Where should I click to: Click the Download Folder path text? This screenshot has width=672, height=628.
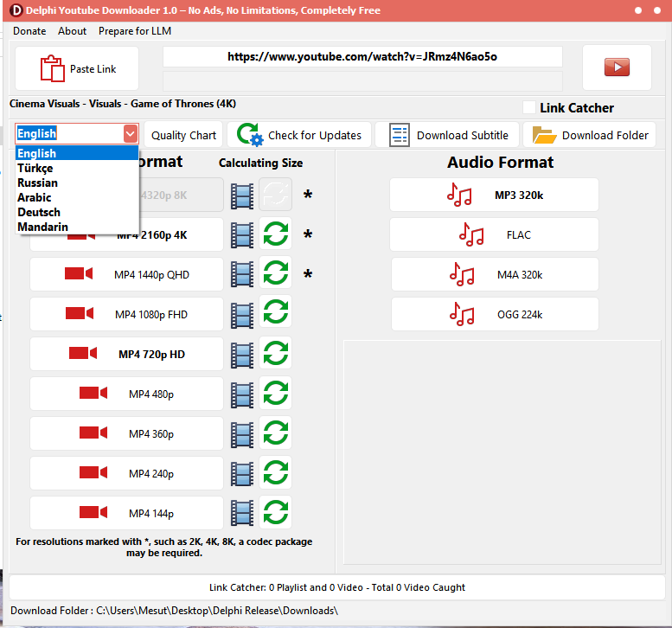coord(174,611)
